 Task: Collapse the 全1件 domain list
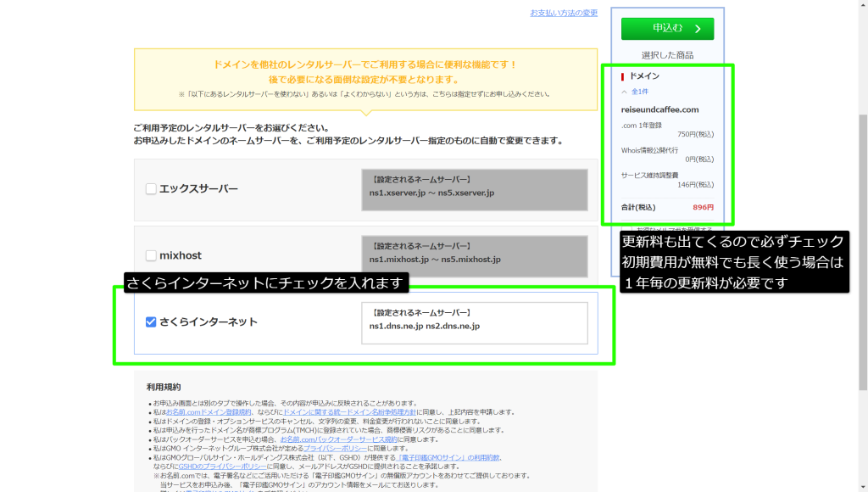(634, 92)
